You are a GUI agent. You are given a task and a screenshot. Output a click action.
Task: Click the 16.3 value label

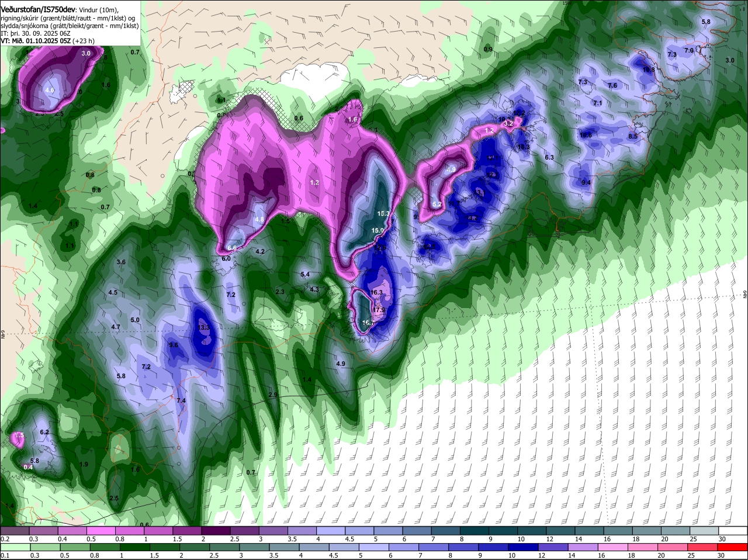pos(376,292)
